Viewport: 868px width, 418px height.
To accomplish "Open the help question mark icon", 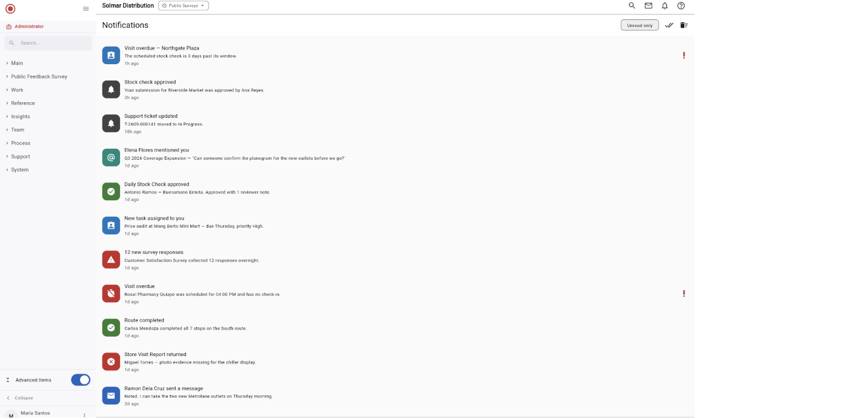I will coord(681,6).
